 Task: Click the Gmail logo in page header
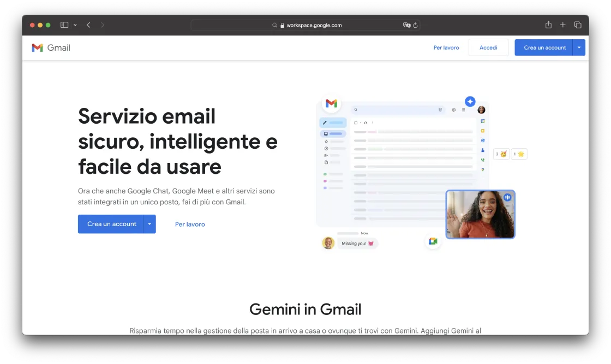[x=51, y=48]
